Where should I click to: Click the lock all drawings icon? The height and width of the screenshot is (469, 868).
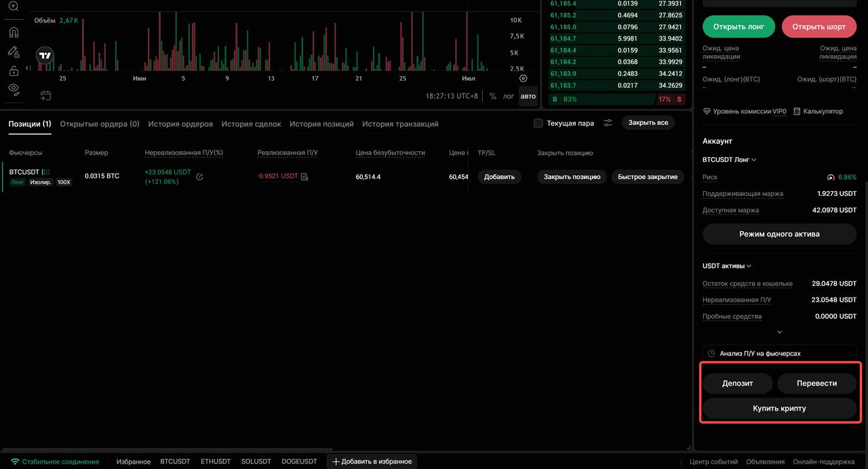14,70
